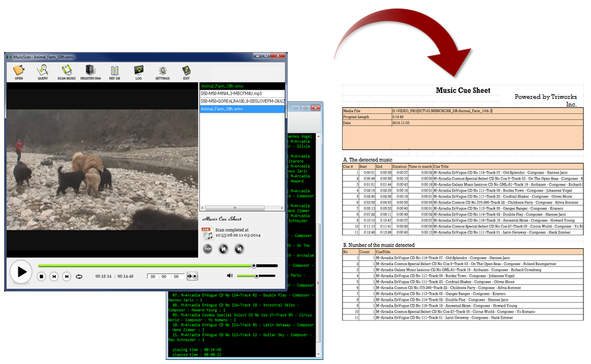This screenshot has height=364, width=591.
Task: Open the CUE sheet file icon
Action: (207, 233)
